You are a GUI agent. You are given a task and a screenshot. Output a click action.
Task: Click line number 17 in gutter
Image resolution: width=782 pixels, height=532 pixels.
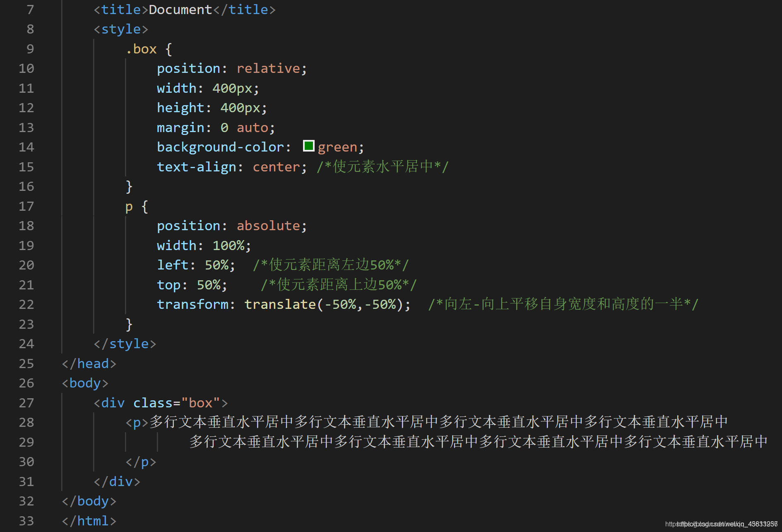26,206
